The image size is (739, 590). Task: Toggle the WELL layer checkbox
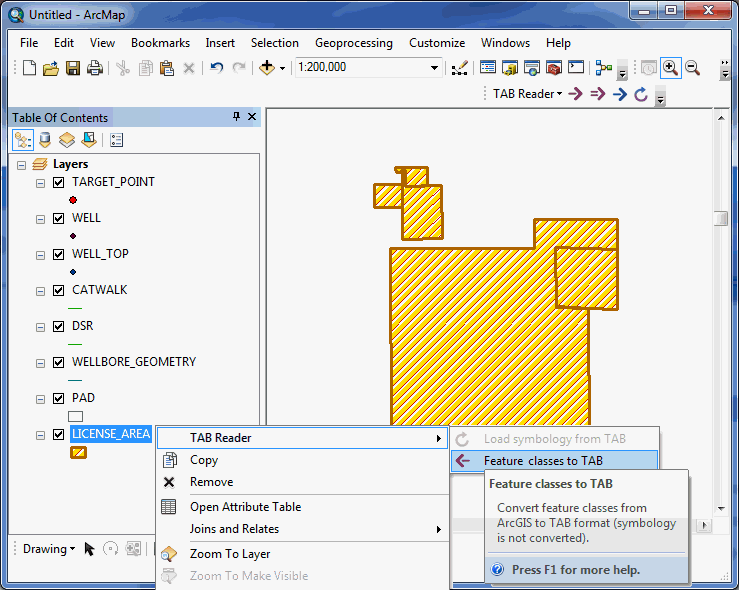click(x=58, y=218)
